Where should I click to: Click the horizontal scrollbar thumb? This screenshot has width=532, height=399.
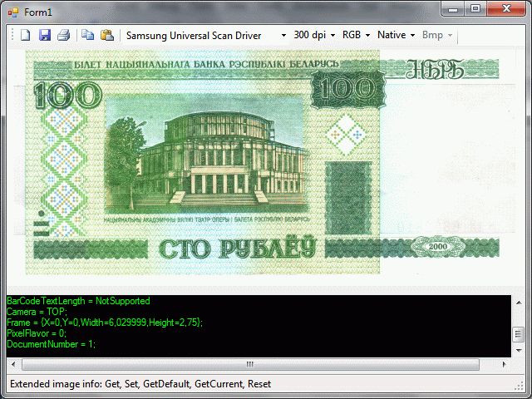[250, 364]
